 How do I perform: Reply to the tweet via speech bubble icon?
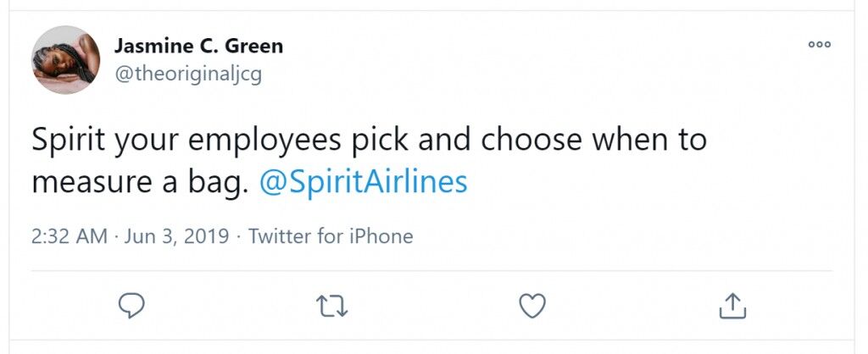coord(131,306)
